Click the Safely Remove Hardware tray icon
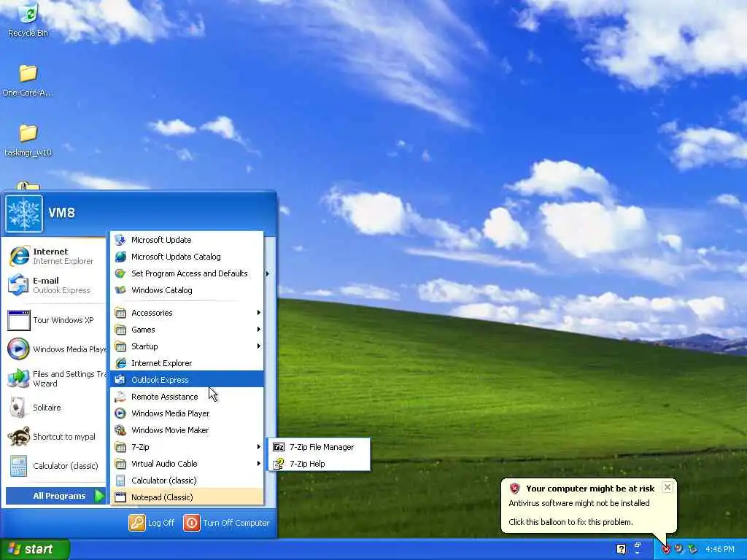The height and width of the screenshot is (560, 747). click(693, 550)
